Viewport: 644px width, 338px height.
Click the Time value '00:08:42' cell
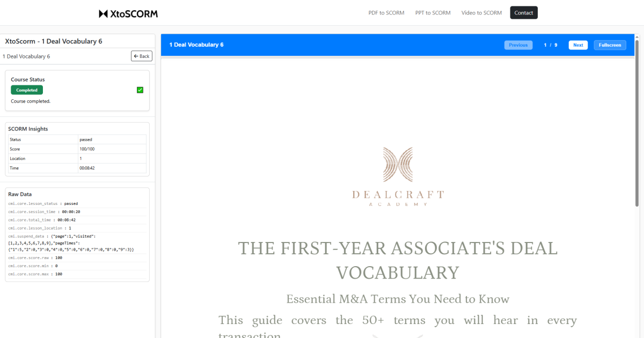tap(112, 168)
